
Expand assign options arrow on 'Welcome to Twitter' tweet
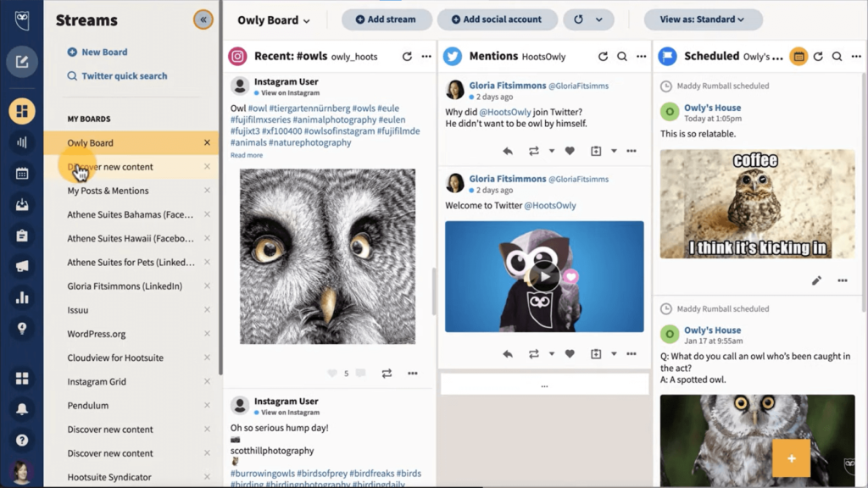614,354
